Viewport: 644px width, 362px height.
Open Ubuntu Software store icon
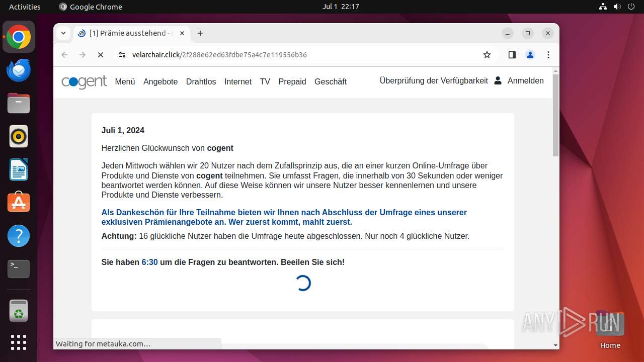(19, 203)
